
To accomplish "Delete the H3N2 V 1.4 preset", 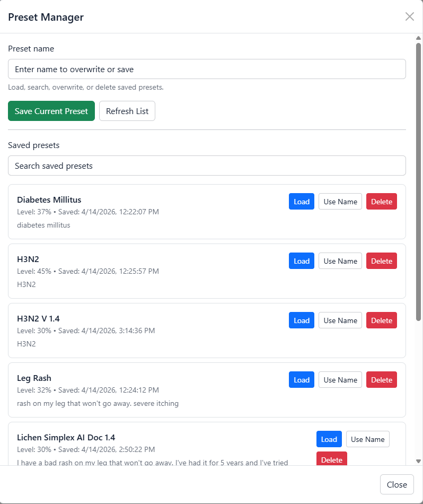I will [x=381, y=320].
